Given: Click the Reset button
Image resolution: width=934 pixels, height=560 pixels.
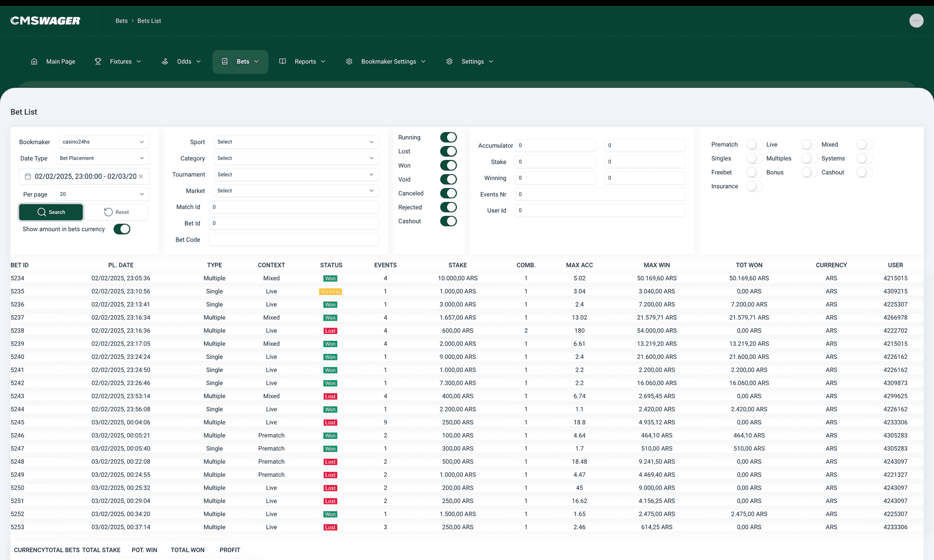Looking at the screenshot, I should pyautogui.click(x=116, y=212).
